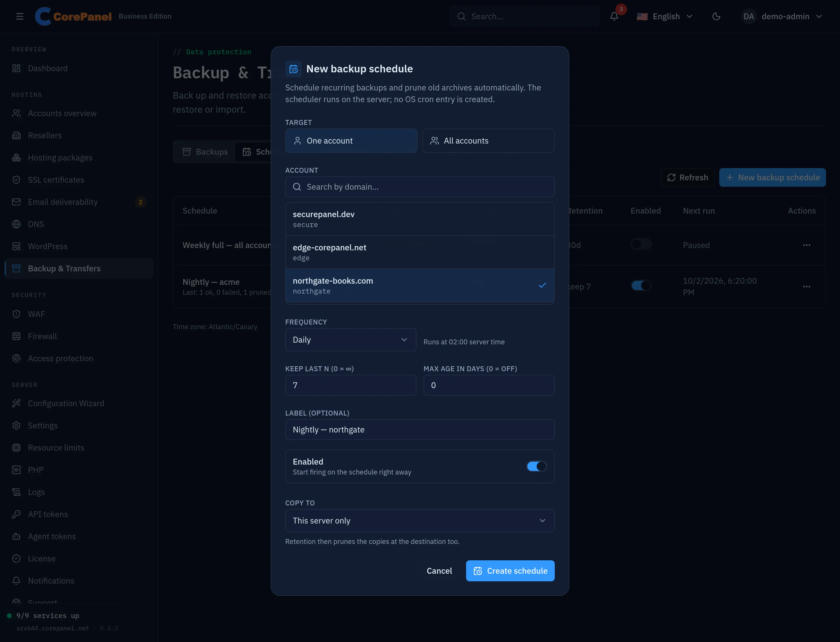Disable the Nightly acme schedule toggle
The width and height of the screenshot is (840, 642).
[x=640, y=285]
